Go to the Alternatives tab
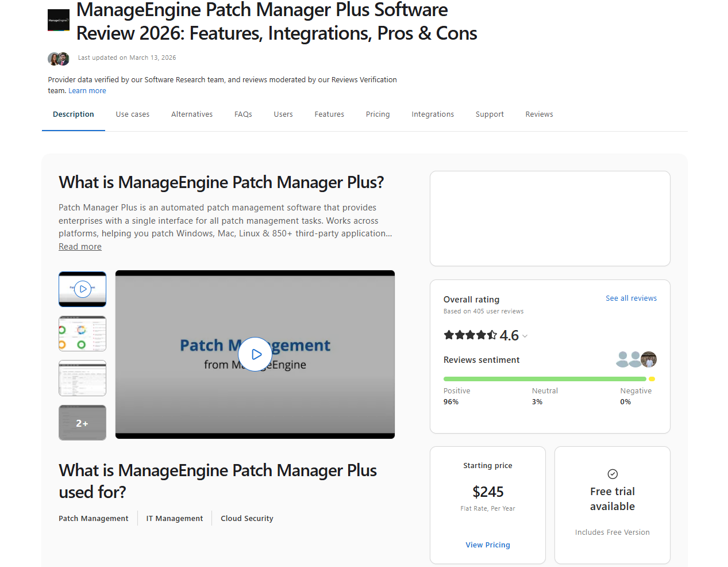The height and width of the screenshot is (567, 728). point(192,114)
